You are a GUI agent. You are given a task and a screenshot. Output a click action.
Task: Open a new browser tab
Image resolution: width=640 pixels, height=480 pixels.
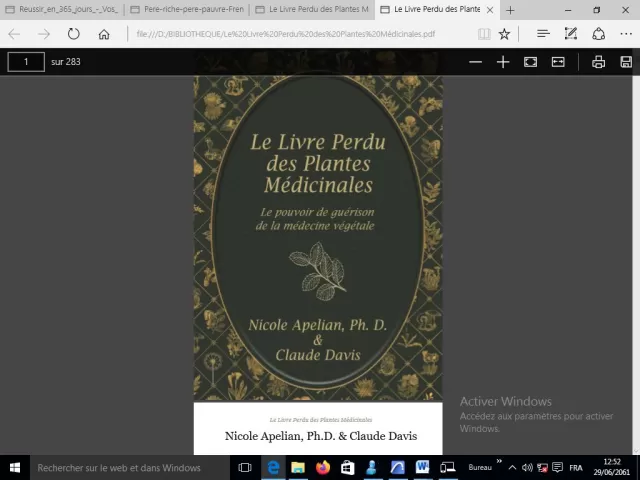click(510, 10)
